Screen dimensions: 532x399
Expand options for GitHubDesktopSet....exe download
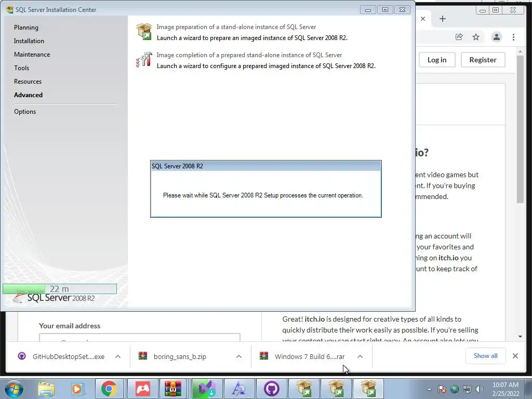(118, 356)
